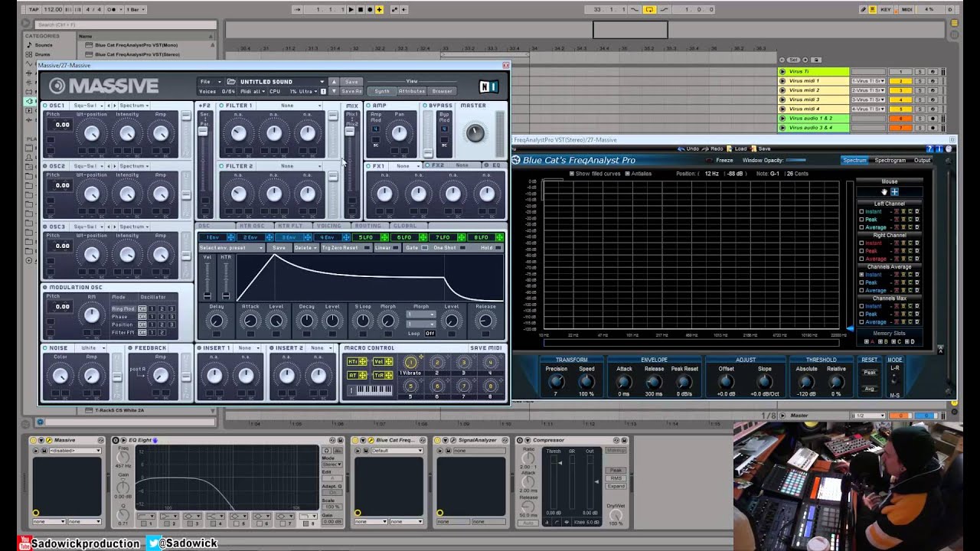Toggle Channels Average Instant checkbox
Image resolution: width=980 pixels, height=551 pixels.
point(861,275)
